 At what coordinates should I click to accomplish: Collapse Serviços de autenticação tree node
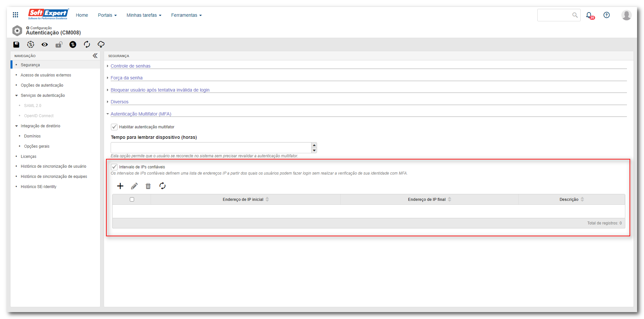tap(16, 96)
